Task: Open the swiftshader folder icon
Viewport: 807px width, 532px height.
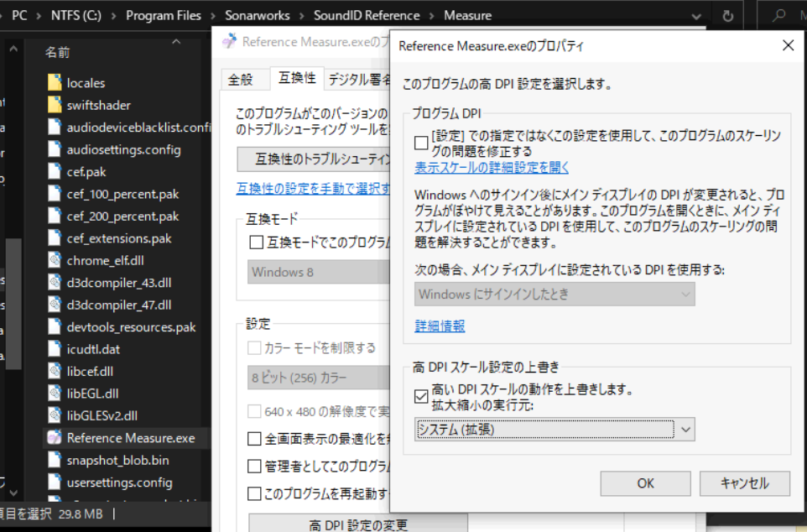Action: tap(55, 105)
